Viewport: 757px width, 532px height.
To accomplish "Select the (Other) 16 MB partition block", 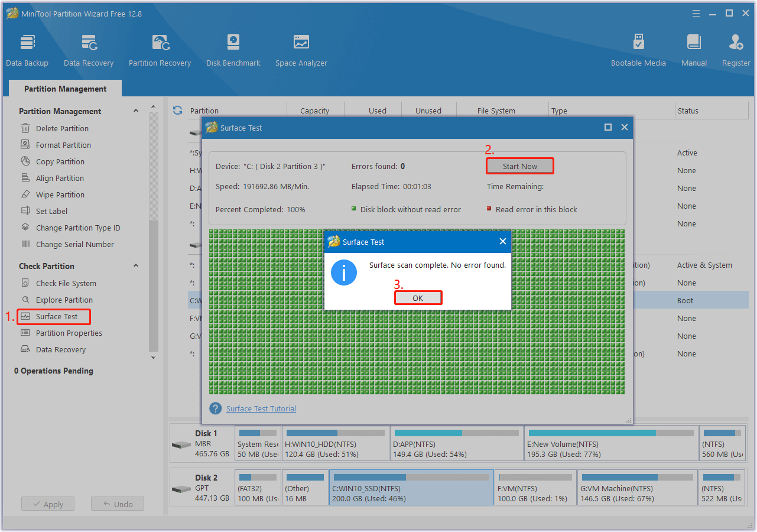I will [305, 487].
